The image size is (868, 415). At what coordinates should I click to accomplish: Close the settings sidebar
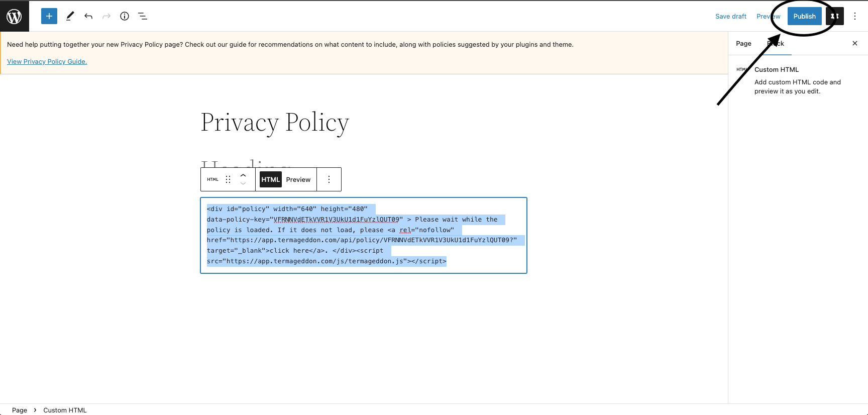[855, 43]
